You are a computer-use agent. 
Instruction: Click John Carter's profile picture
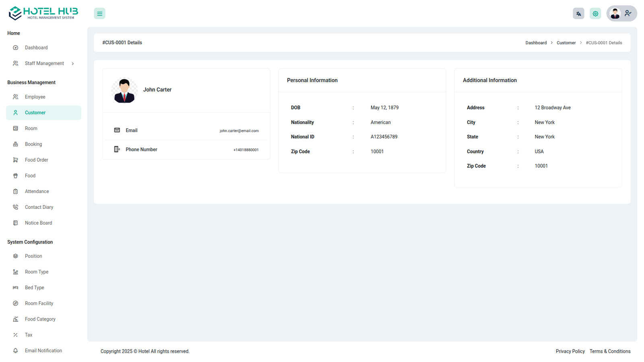point(124,90)
